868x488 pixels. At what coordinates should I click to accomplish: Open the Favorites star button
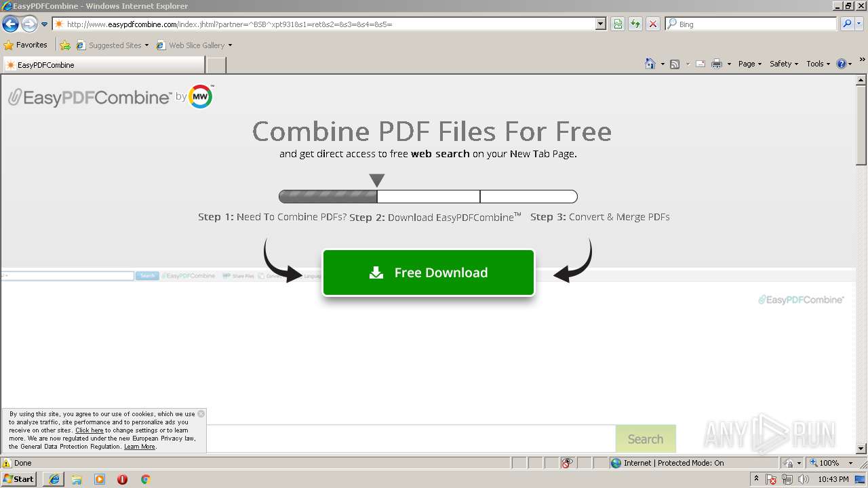coord(26,45)
